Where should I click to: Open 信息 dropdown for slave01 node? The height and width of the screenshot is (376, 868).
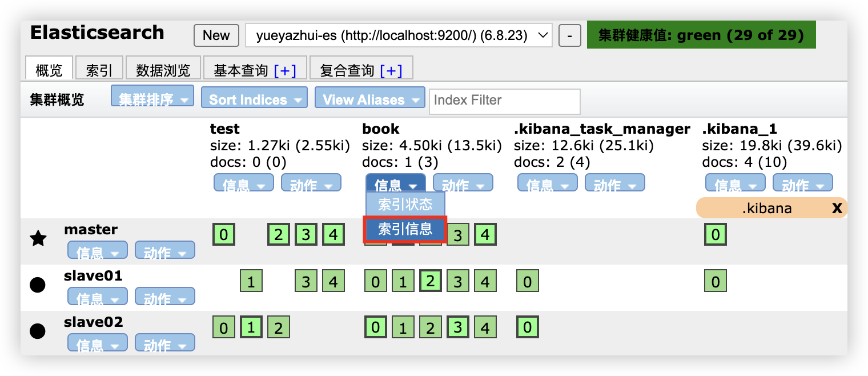98,296
